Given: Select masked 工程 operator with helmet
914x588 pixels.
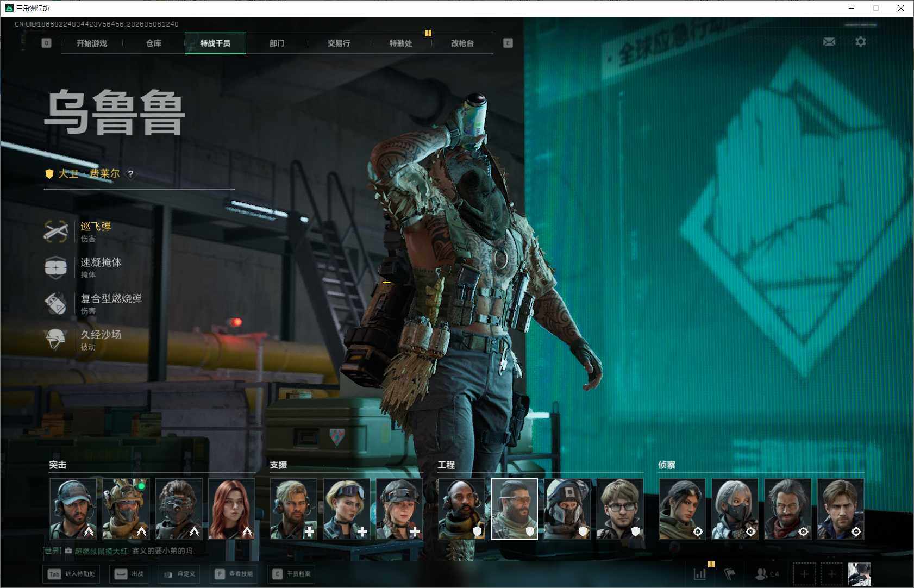Looking at the screenshot, I should coord(567,509).
